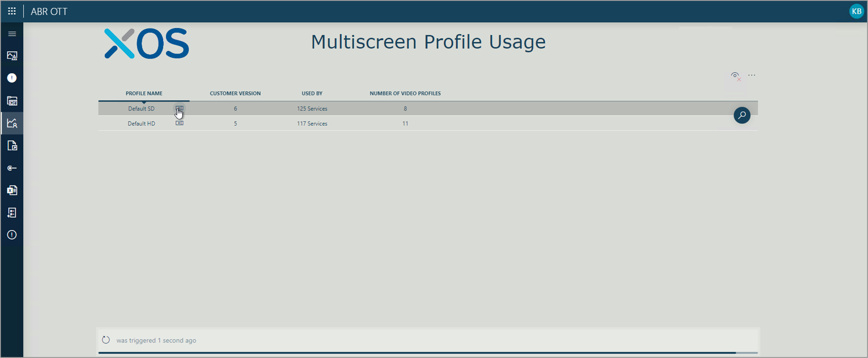868x358 pixels.
Task: Open the document report sidebar icon
Action: pyautogui.click(x=12, y=145)
